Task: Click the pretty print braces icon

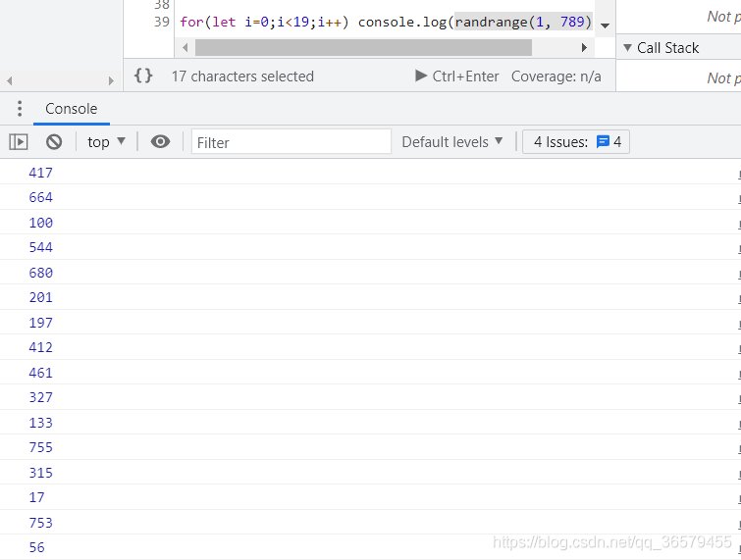Action: point(143,76)
